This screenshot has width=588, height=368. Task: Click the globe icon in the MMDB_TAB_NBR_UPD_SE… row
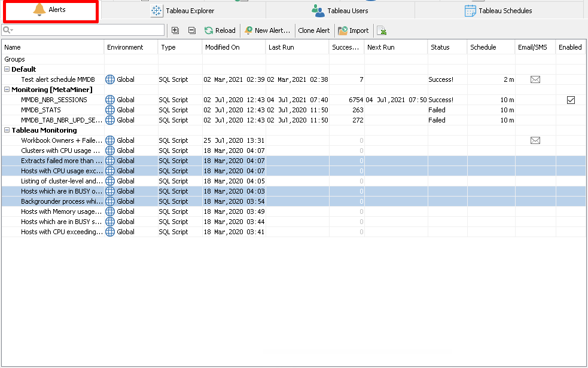tap(110, 120)
